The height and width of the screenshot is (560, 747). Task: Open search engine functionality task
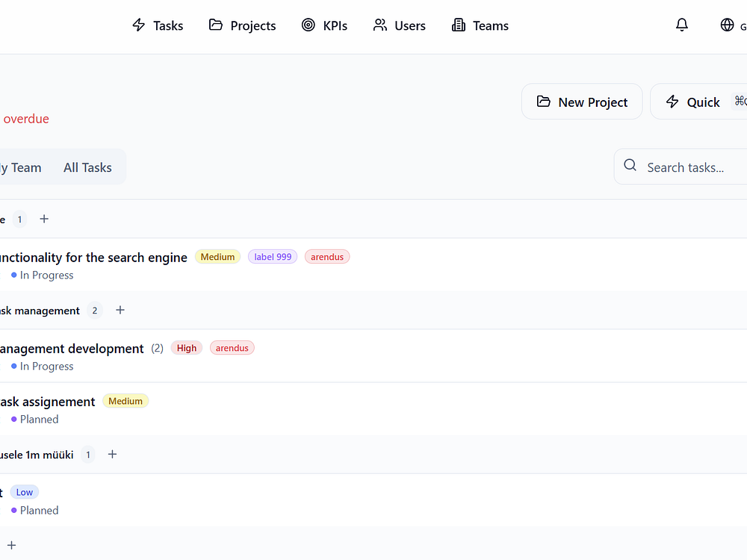click(x=93, y=258)
